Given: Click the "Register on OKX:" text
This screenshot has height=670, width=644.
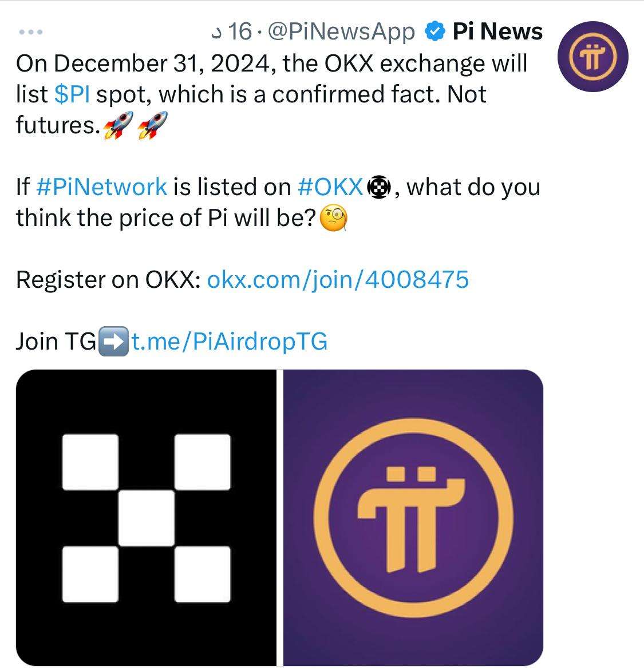Looking at the screenshot, I should pos(108,280).
